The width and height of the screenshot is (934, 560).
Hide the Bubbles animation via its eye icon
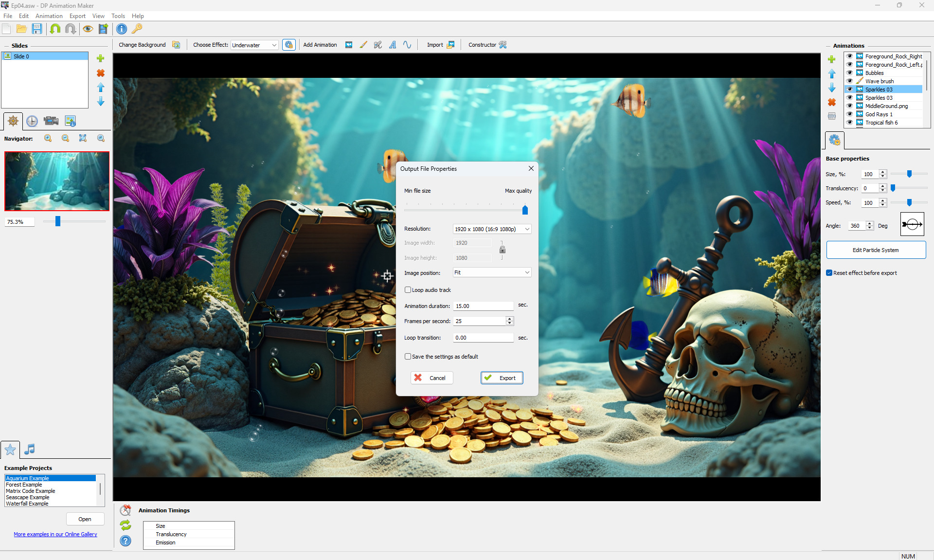click(849, 73)
